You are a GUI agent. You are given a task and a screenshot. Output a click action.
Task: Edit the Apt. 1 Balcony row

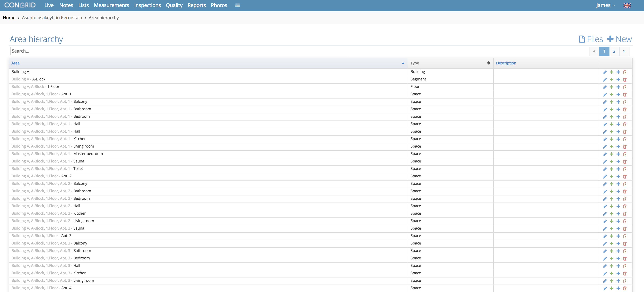coord(605,102)
